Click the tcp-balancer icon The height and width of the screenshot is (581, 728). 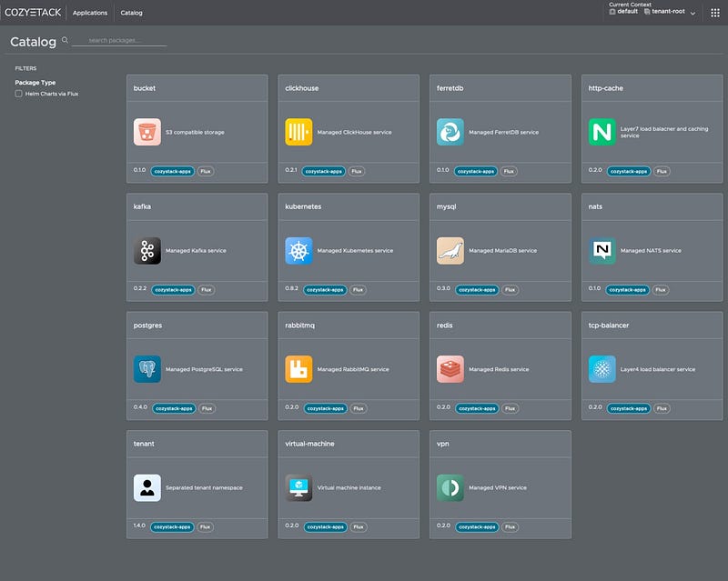pos(602,369)
